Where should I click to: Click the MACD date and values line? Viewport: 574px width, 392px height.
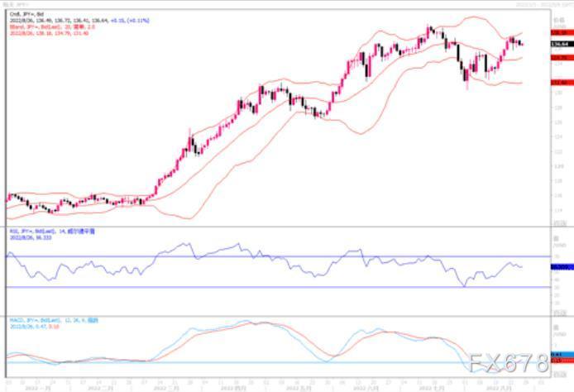tap(35, 326)
